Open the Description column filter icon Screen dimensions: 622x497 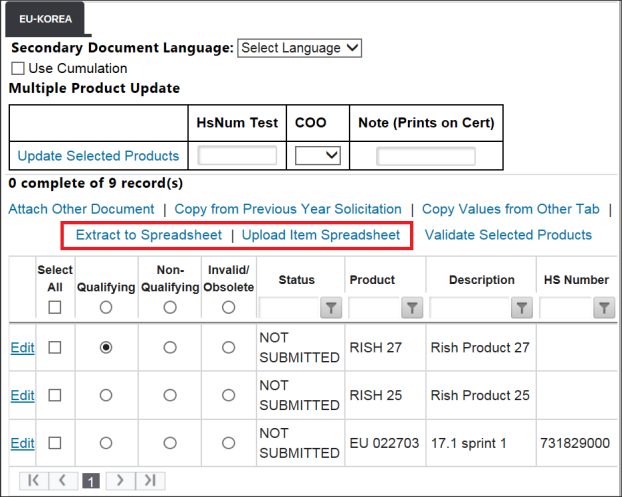(x=522, y=308)
